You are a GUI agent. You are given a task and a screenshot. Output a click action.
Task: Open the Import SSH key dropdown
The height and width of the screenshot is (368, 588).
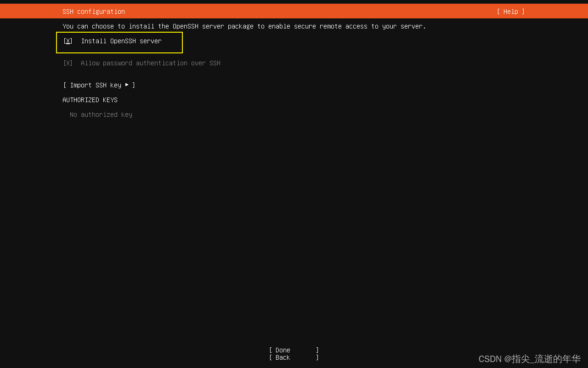coord(99,85)
